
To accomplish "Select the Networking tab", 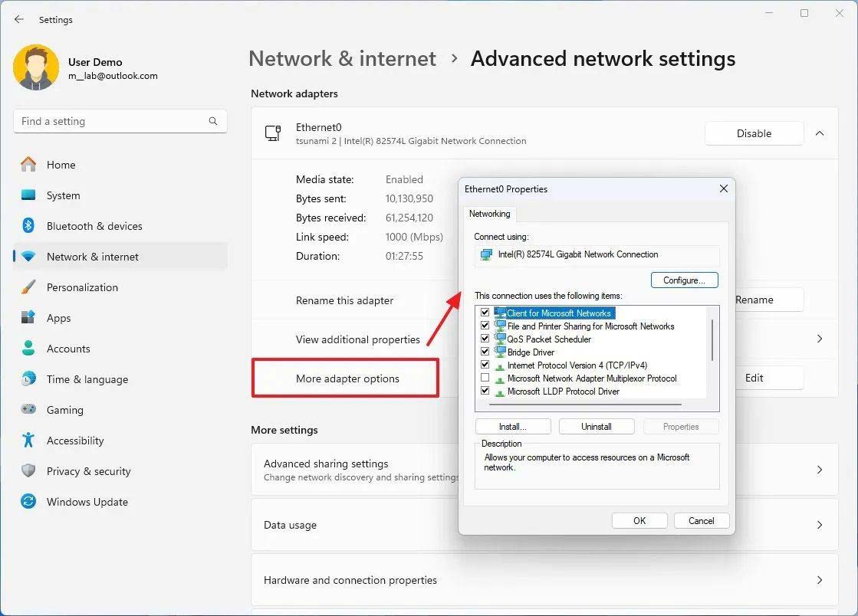I will (x=489, y=214).
